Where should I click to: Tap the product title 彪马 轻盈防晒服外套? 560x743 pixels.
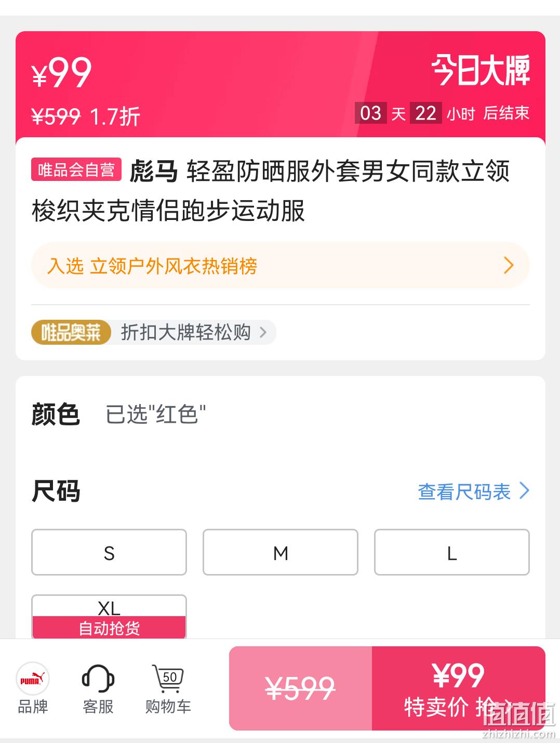[271, 191]
